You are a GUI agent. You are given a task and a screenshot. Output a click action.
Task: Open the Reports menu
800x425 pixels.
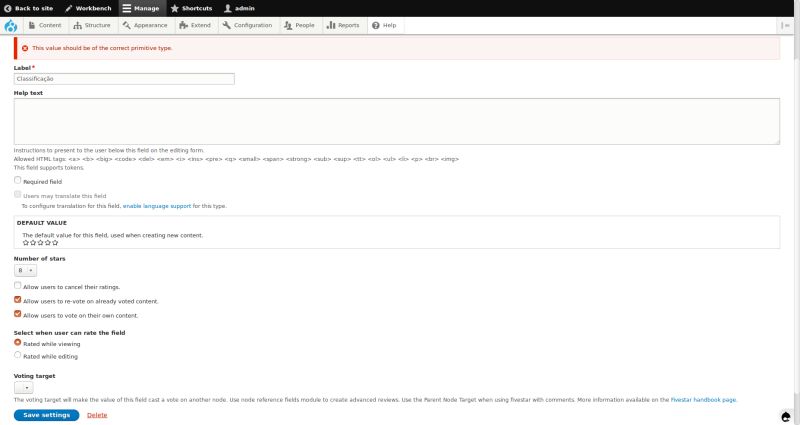point(343,25)
